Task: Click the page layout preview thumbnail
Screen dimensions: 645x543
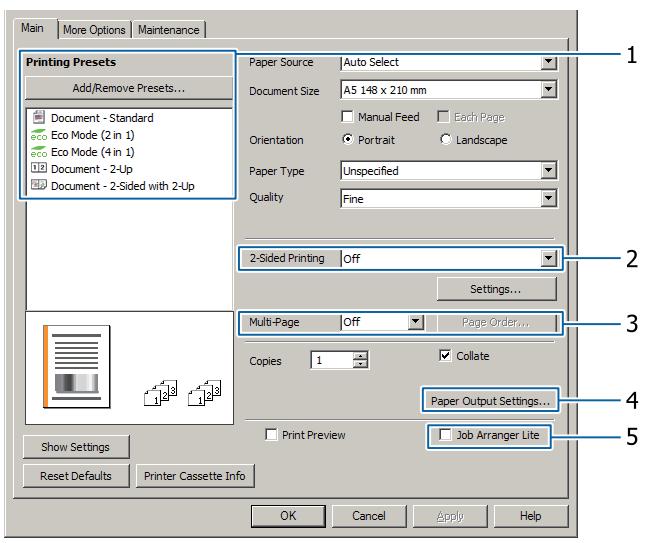Action: (77, 367)
